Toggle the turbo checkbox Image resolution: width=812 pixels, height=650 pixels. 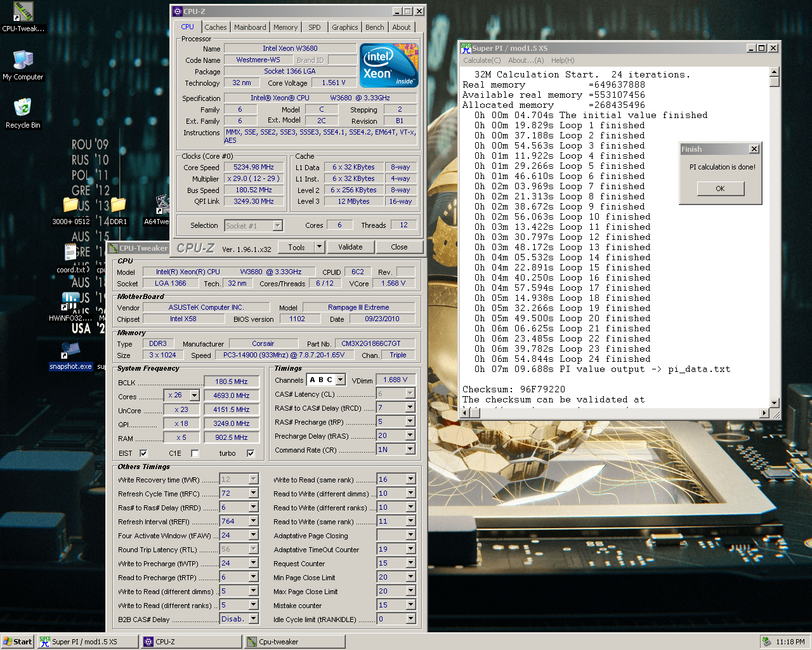tap(251, 453)
